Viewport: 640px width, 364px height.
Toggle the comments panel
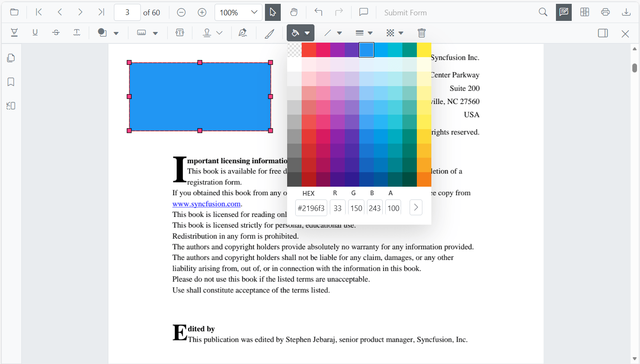pyautogui.click(x=363, y=12)
